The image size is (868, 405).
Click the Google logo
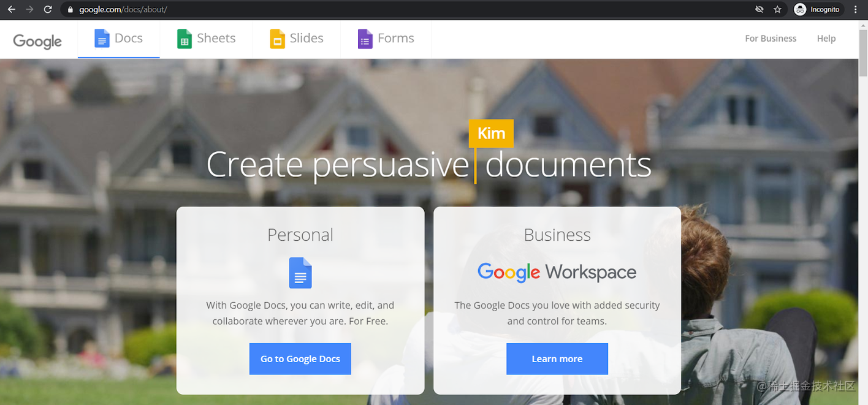(x=37, y=40)
